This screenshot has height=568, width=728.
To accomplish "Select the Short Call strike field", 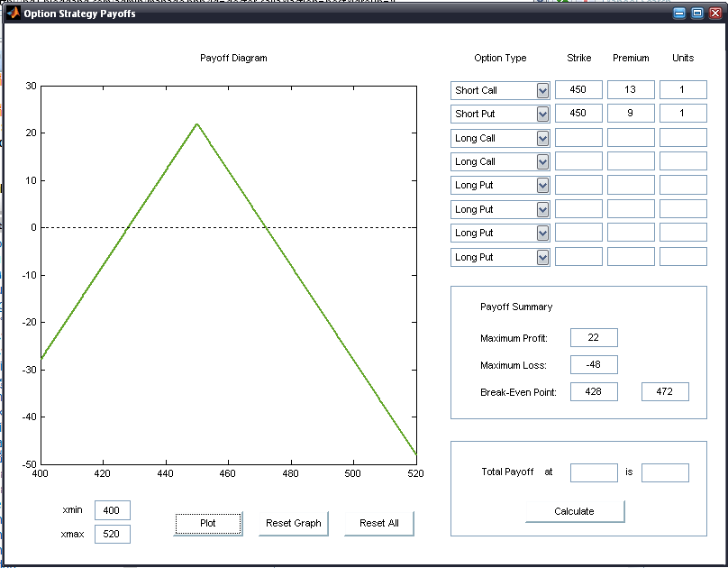I will click(578, 89).
